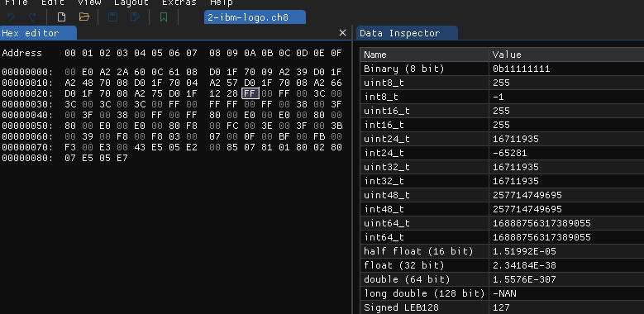Select byte BF in row 00000060

click(x=284, y=136)
